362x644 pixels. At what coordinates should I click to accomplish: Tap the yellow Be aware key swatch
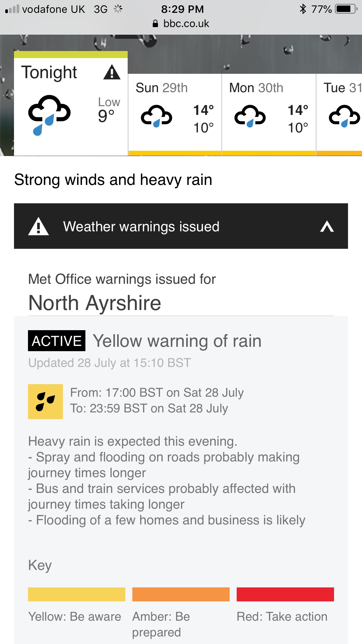(x=77, y=594)
